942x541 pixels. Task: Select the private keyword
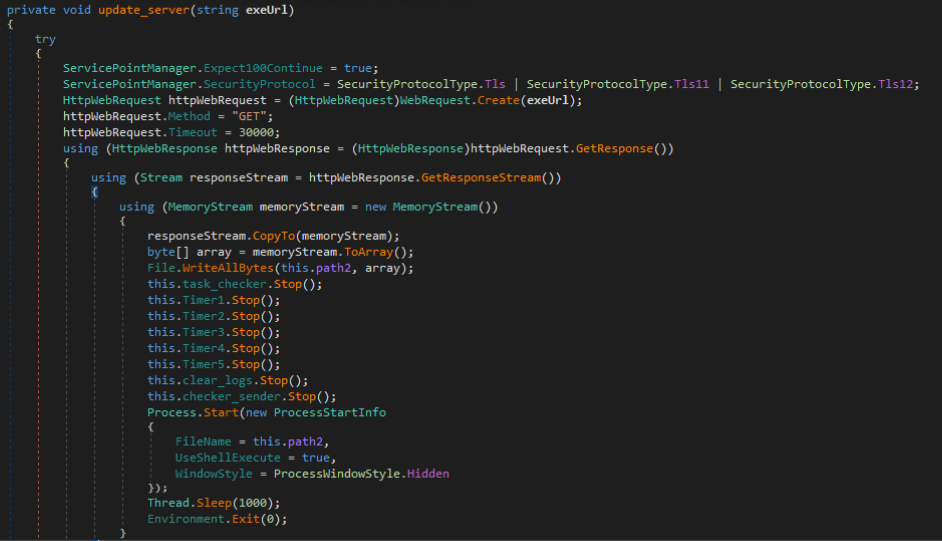(x=31, y=10)
